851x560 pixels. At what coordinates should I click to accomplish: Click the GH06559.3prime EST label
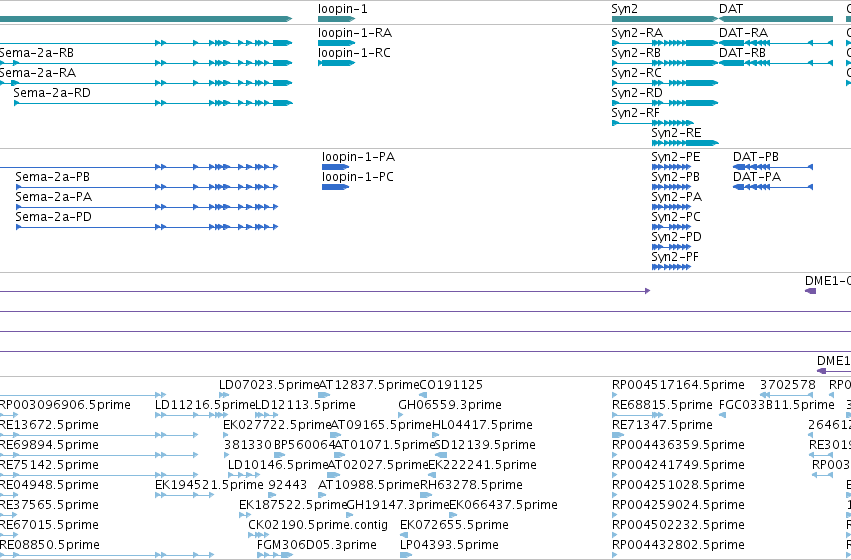[450, 405]
